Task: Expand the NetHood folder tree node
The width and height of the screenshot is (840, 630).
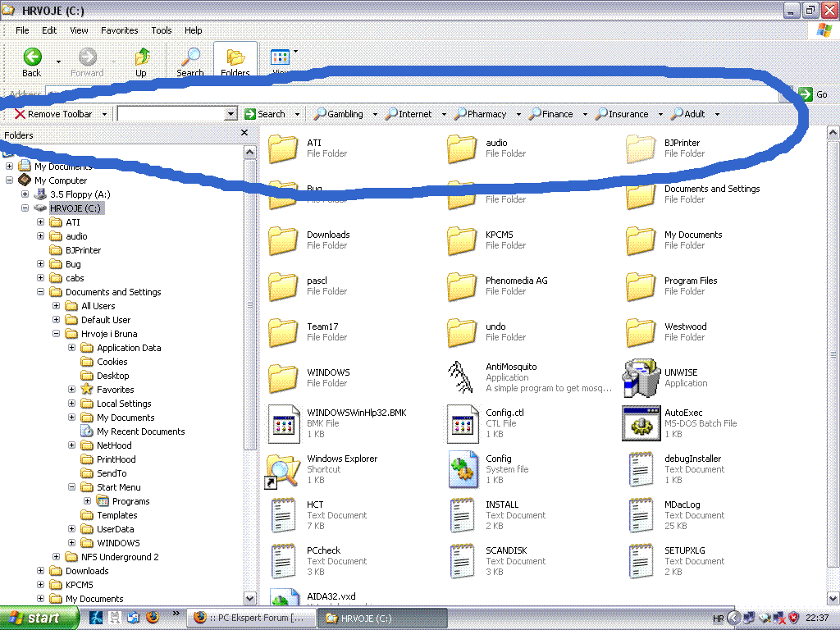Action: click(72, 445)
